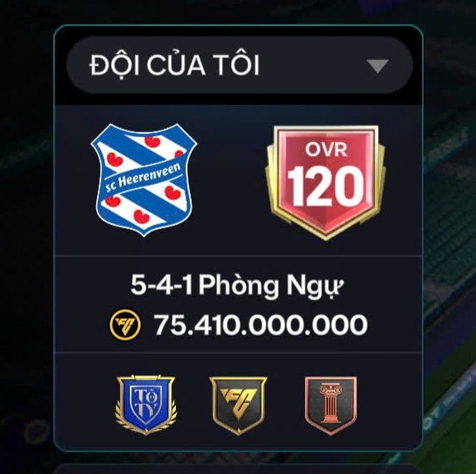Click the bronze pillar column badge

(x=330, y=406)
